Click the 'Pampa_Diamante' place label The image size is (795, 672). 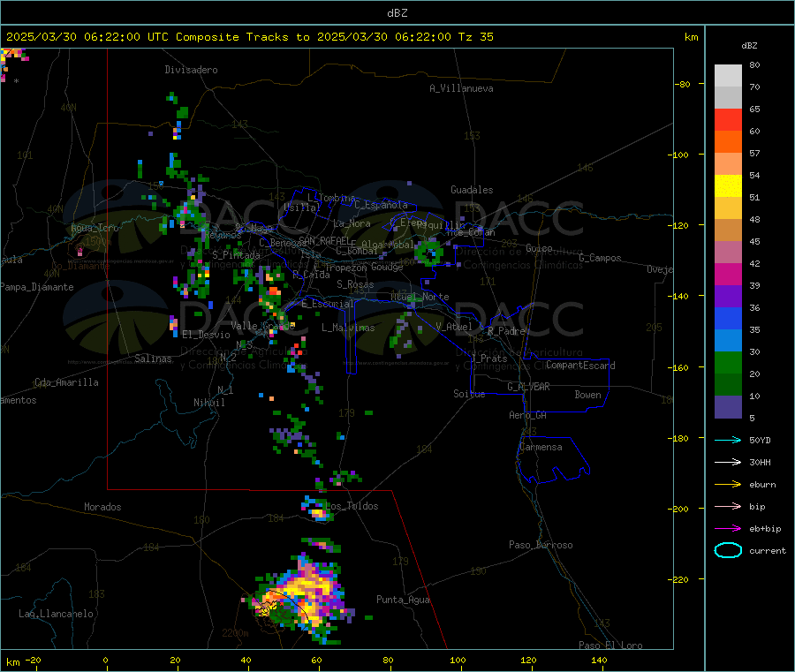pyautogui.click(x=36, y=287)
